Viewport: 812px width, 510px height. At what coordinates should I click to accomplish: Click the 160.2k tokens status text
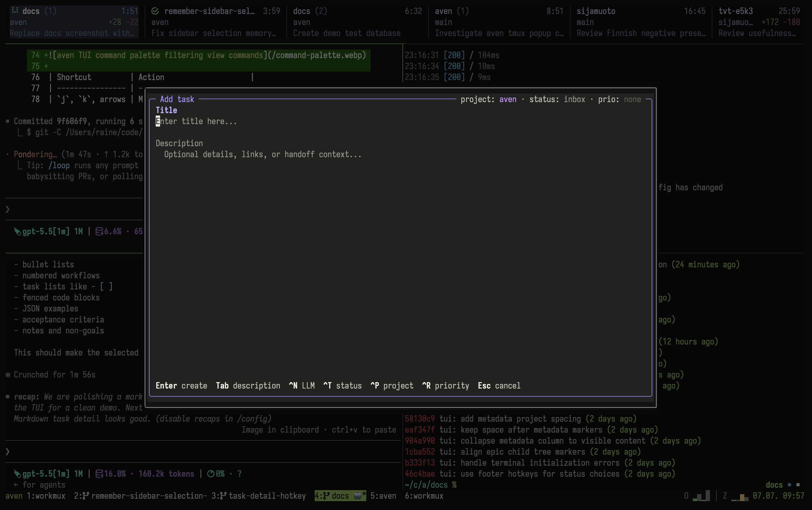[x=166, y=474]
